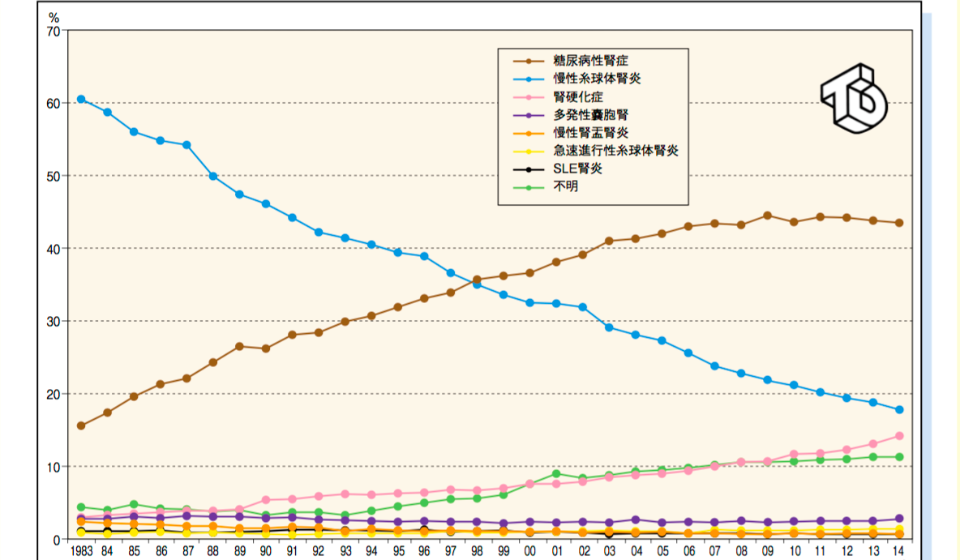
Task: Click the y-axis label 50
Action: pos(54,176)
